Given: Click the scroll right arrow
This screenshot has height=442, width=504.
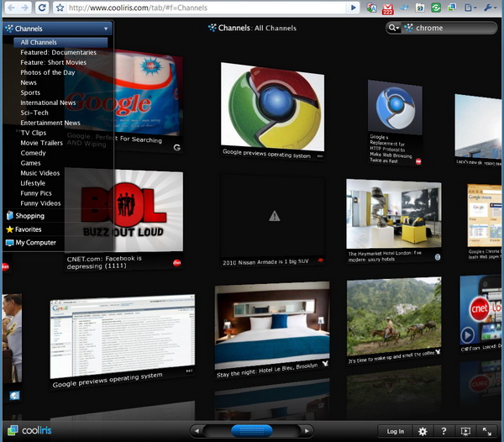Looking at the screenshot, I should (x=307, y=431).
